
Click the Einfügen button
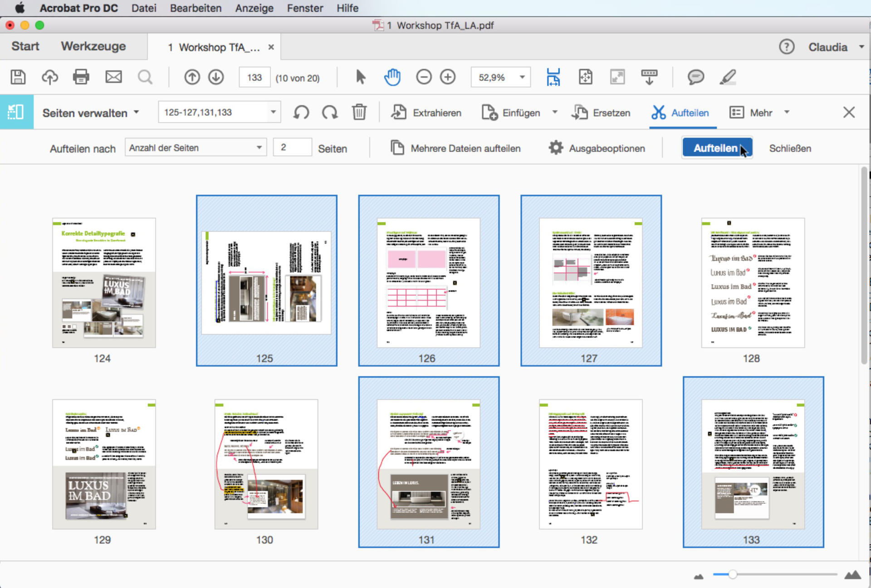(x=511, y=112)
